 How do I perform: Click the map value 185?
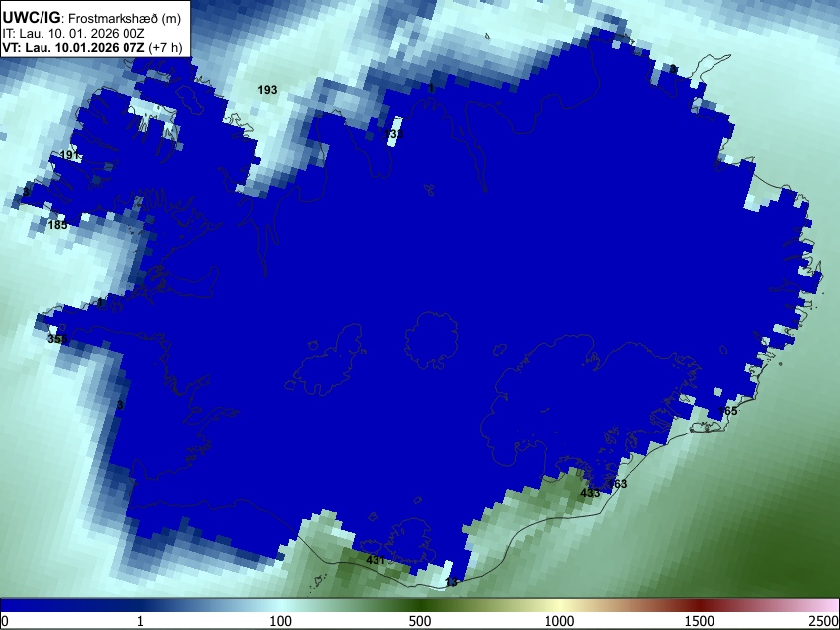[x=58, y=225]
